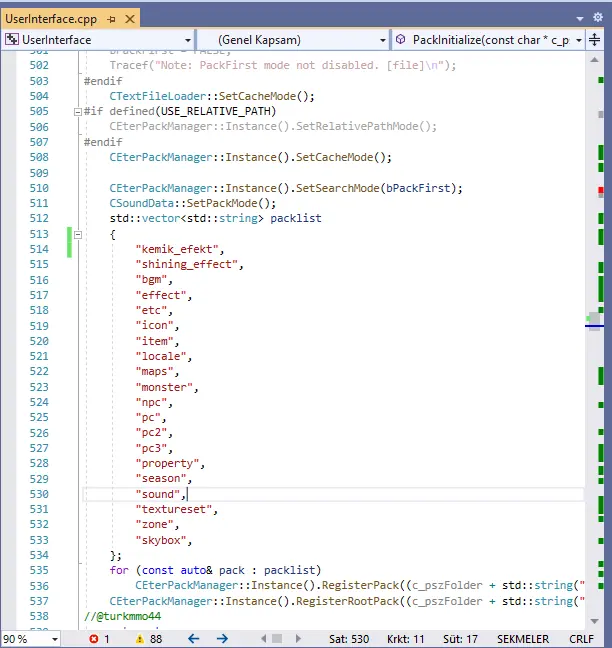Click the "zone" string entry
Viewport: 612px width, 648px height.
coord(155,524)
